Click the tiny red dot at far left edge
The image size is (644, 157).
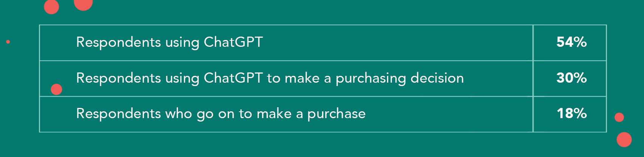pyautogui.click(x=8, y=42)
